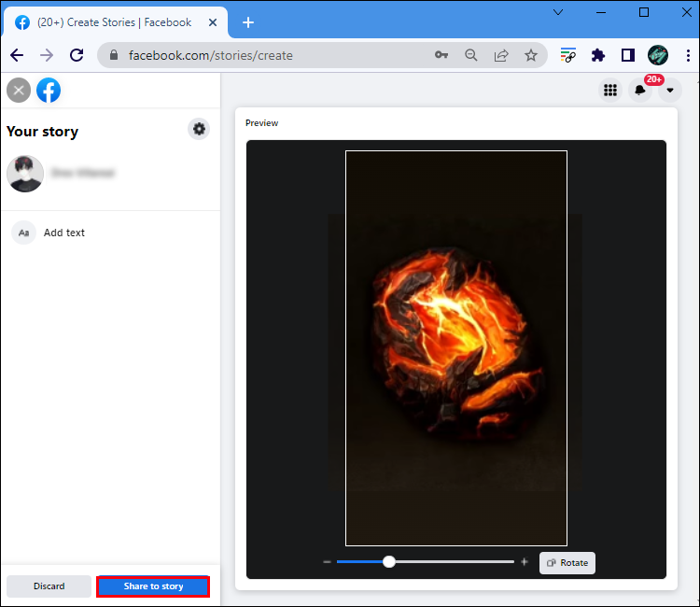Rotate the story image
This screenshot has height=607, width=700.
(x=567, y=563)
